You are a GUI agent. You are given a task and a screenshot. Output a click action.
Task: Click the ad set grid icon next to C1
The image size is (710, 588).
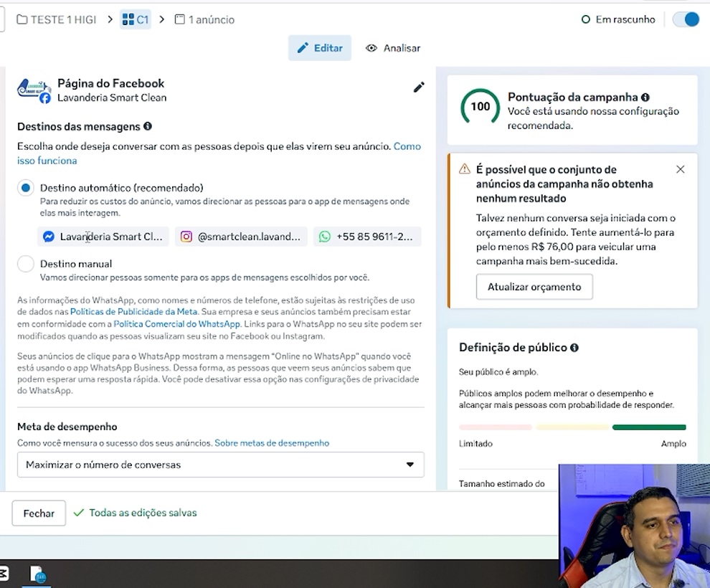click(x=128, y=19)
